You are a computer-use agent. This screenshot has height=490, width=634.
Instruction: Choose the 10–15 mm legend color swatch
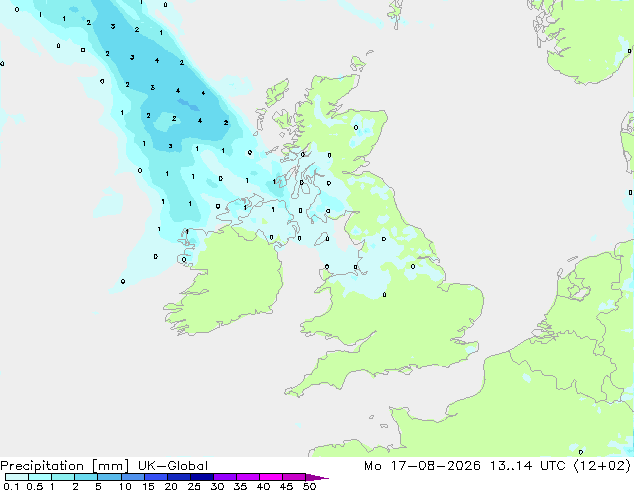pyautogui.click(x=132, y=477)
